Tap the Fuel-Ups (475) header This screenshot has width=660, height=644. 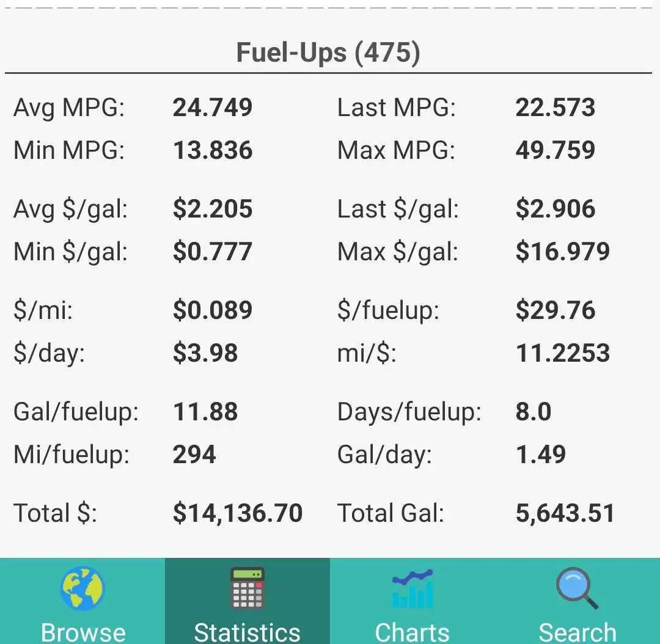coord(329,53)
